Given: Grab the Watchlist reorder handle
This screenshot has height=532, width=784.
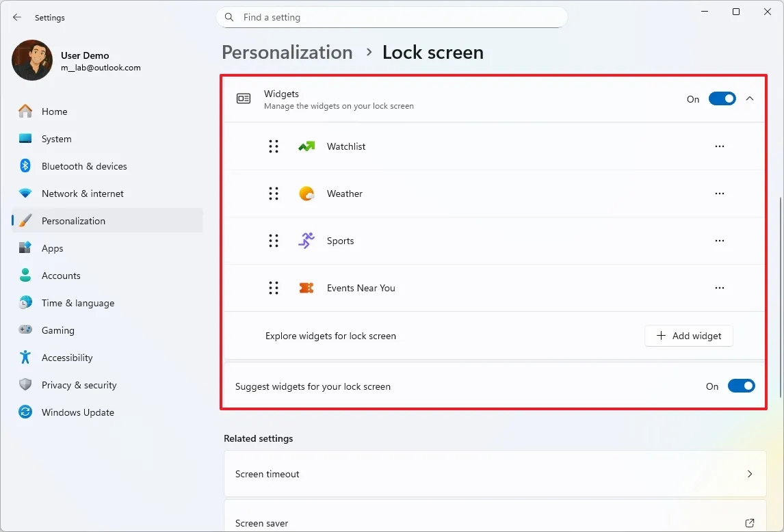Looking at the screenshot, I should point(274,146).
